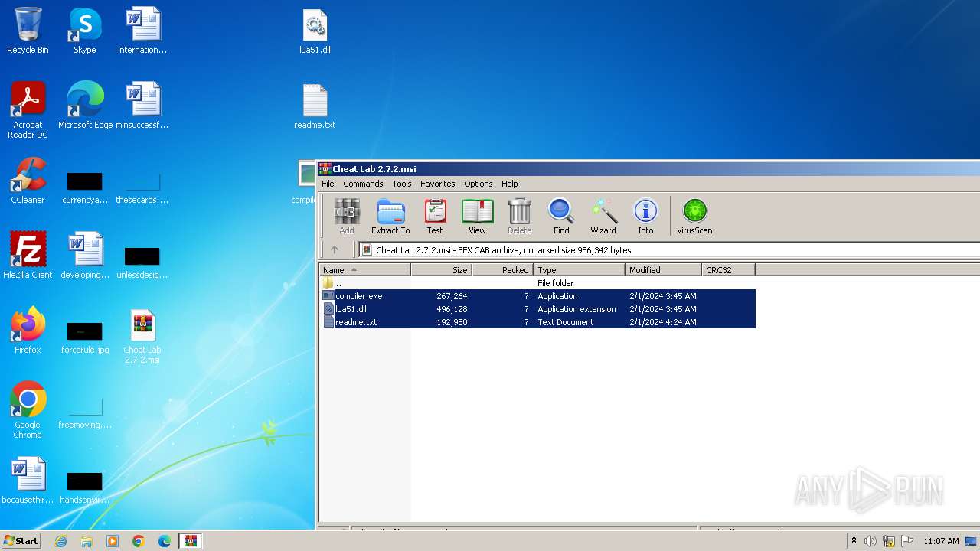Open the Options menu

(x=479, y=184)
